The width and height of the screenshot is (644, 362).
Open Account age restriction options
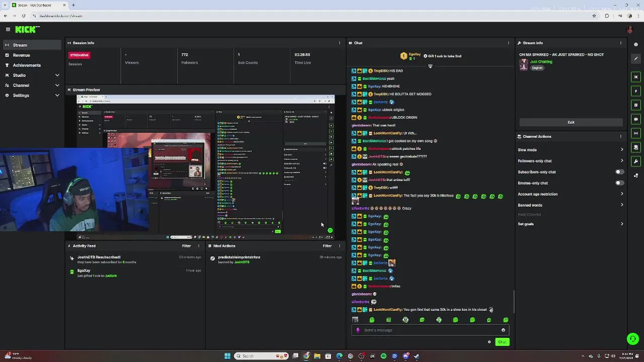point(571,194)
